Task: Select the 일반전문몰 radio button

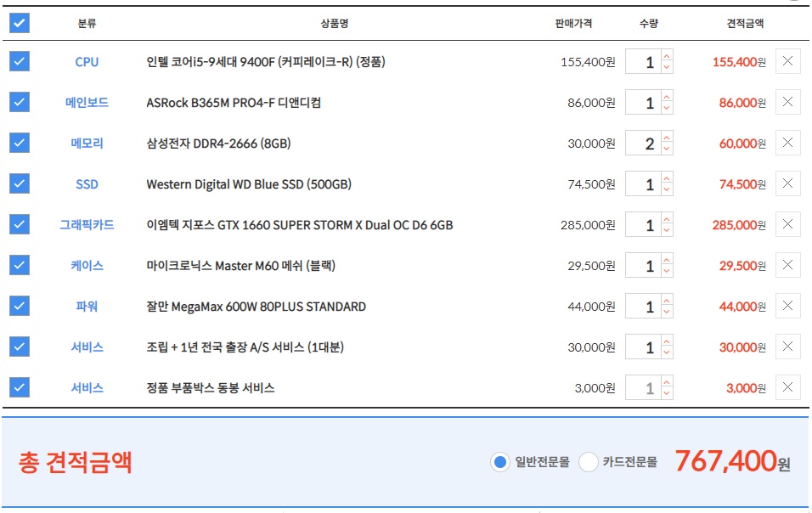Action: [x=499, y=462]
